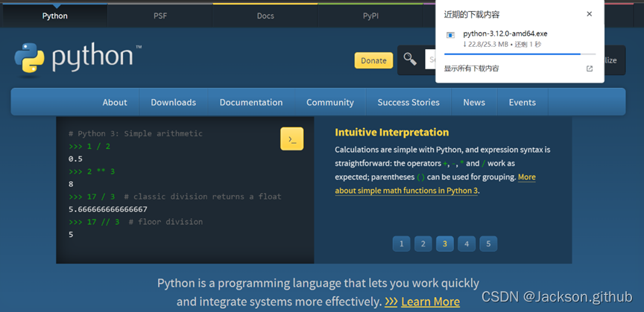The width and height of the screenshot is (644, 312).
Task: Expand the Documentation navigation menu
Action: point(251,102)
